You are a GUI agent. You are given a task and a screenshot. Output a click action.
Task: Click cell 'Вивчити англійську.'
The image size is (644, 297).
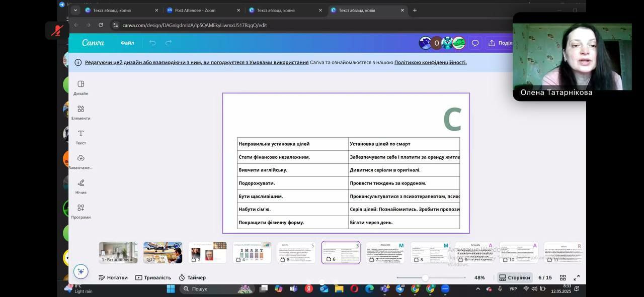point(293,170)
